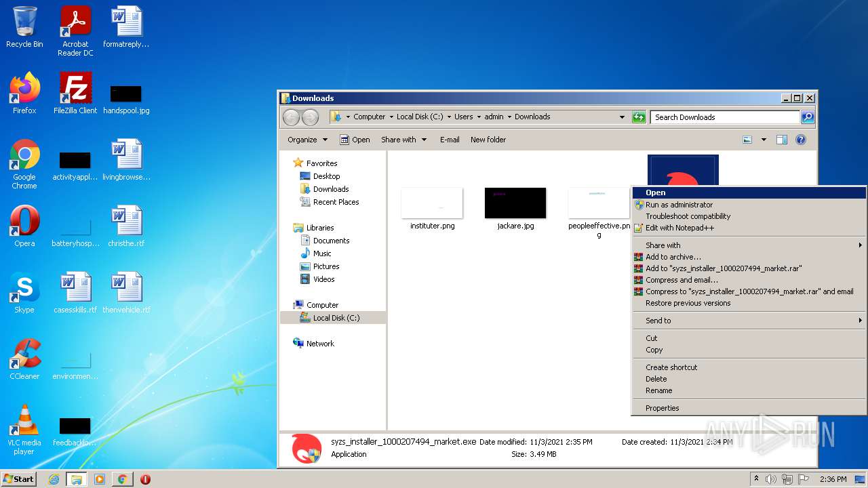Image resolution: width=868 pixels, height=488 pixels.
Task: Open formatreply Word document on desktop
Action: [126, 27]
